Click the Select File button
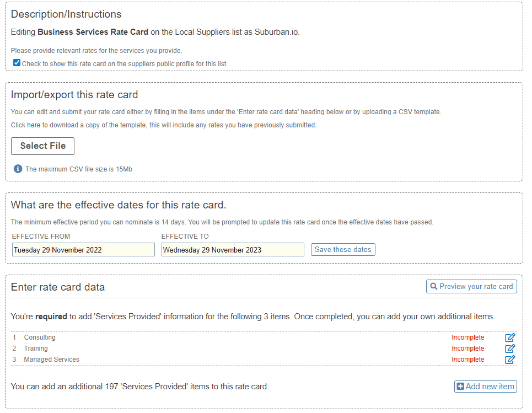Screen dimensions: 532x413 43,146
